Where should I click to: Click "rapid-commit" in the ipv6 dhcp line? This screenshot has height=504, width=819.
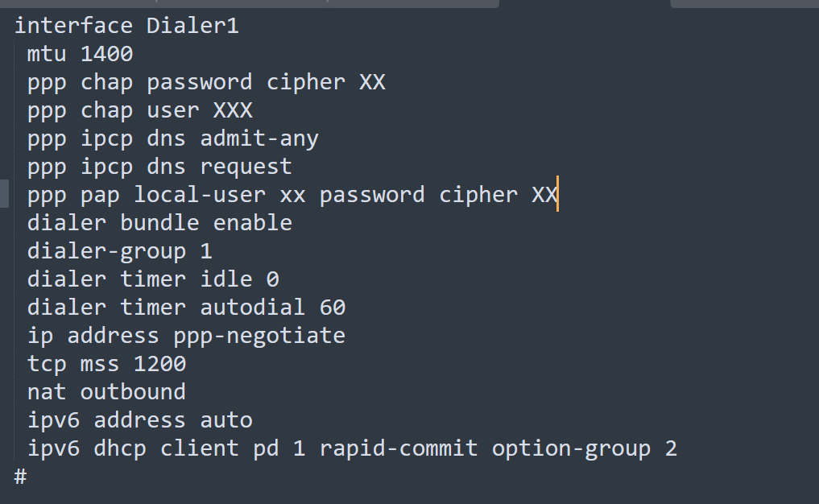(x=399, y=448)
